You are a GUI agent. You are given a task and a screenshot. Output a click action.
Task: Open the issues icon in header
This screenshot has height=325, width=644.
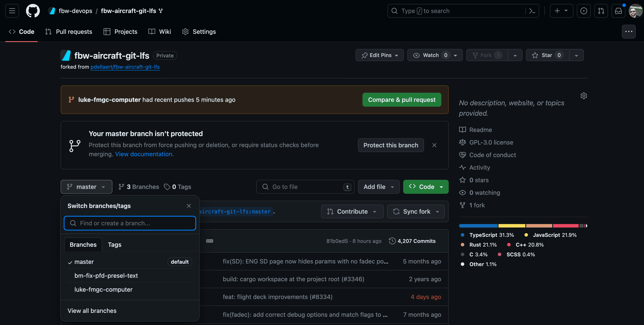click(584, 11)
